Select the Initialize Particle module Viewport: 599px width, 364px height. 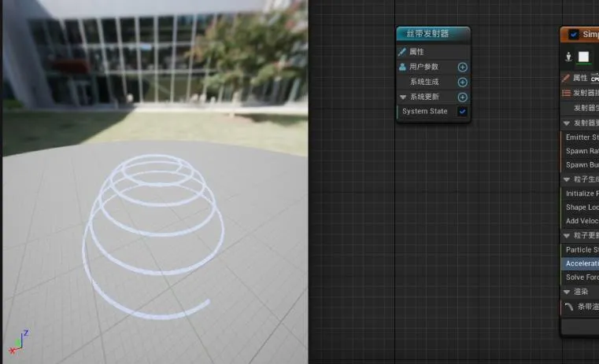pyautogui.click(x=580, y=193)
